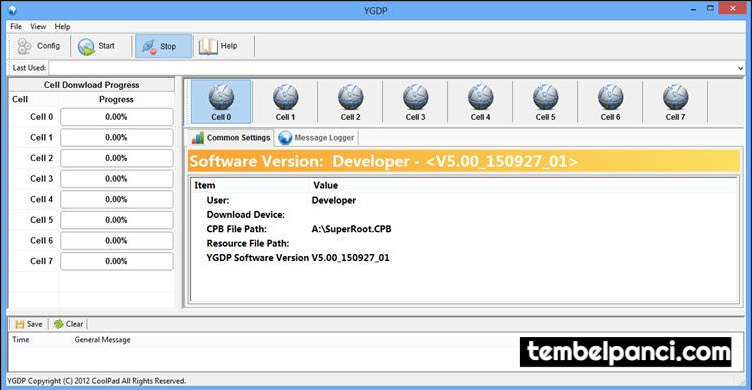Viewport: 752px width, 390px height.
Task: Select the 'Cell 3' row label in progress list
Action: tap(41, 178)
